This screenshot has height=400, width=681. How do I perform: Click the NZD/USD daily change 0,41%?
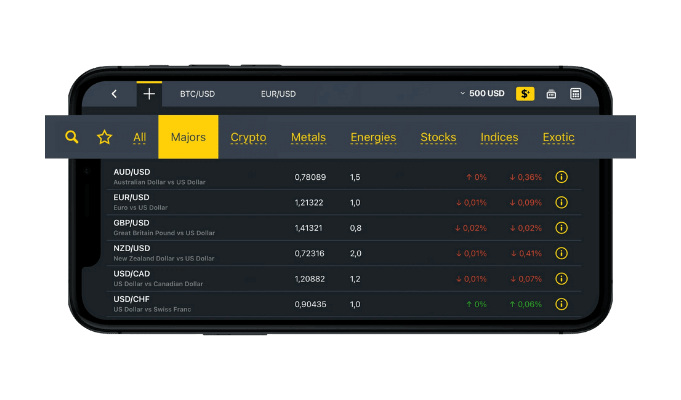(x=526, y=253)
